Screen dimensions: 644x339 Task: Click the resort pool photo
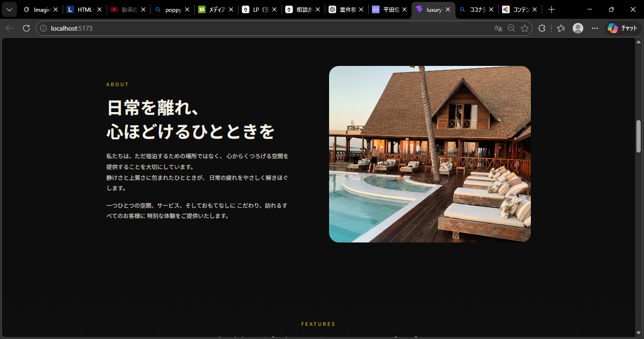429,154
